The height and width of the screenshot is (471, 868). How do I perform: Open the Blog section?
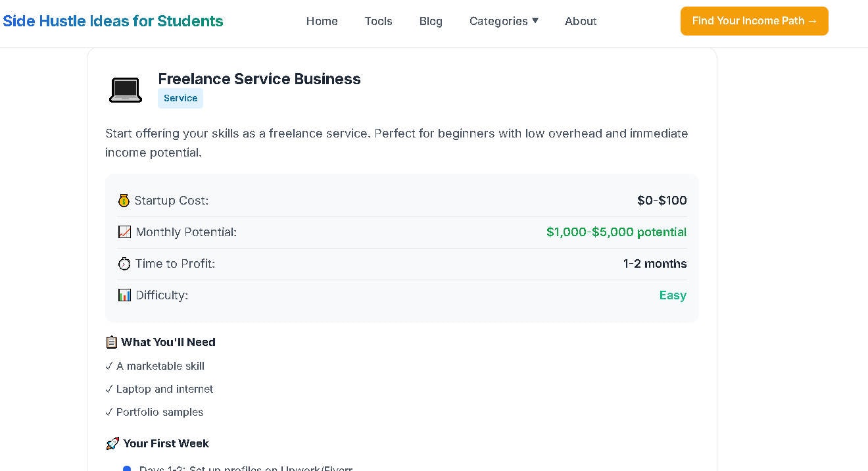[431, 21]
